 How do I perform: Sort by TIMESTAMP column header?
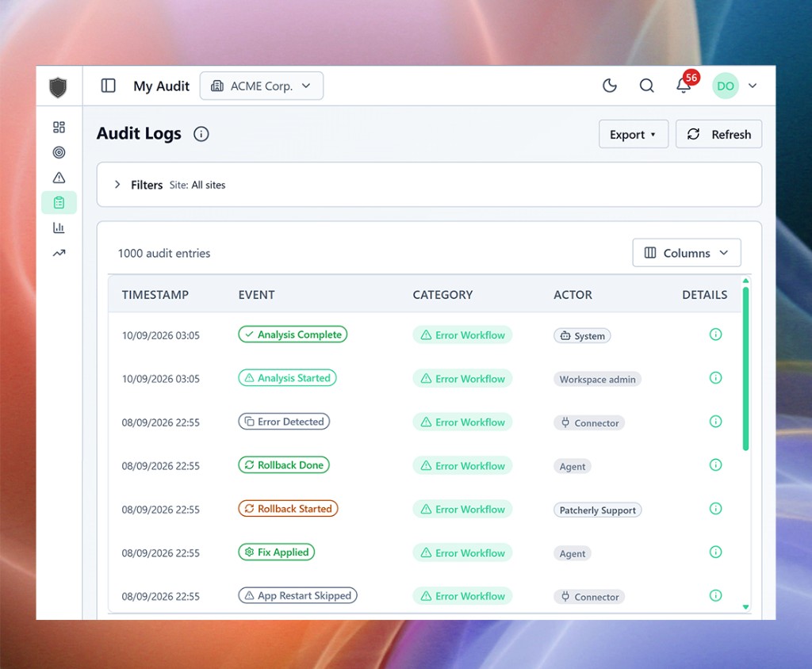pos(155,295)
